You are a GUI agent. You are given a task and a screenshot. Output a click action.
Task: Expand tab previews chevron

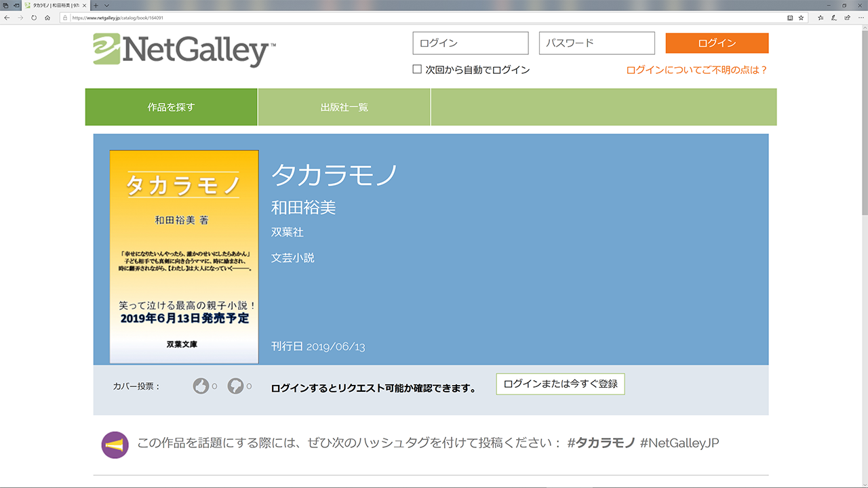click(106, 5)
